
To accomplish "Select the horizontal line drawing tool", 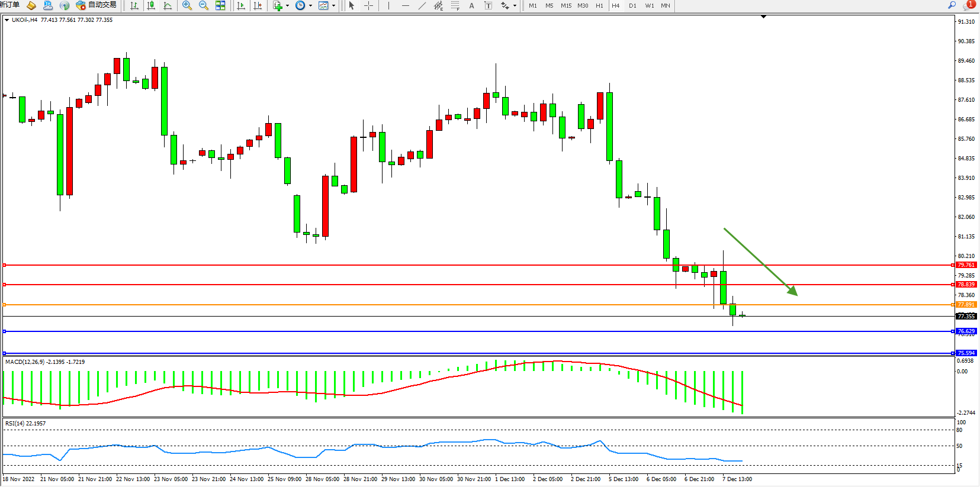I will 405,5.
